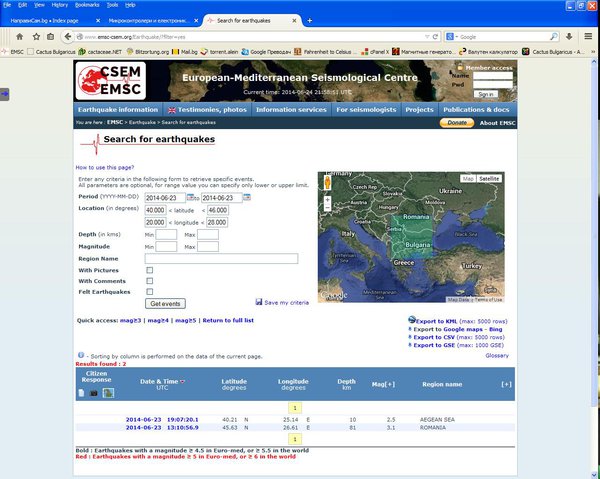Check the Felt Earthquakes checkbox

(150, 292)
